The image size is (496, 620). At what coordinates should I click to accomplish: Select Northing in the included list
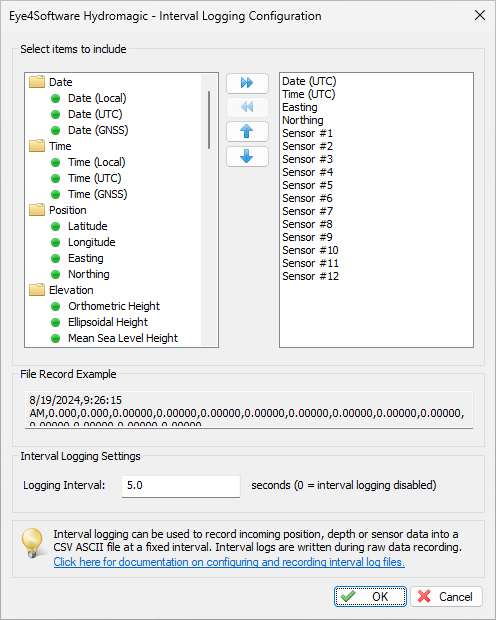pos(303,120)
